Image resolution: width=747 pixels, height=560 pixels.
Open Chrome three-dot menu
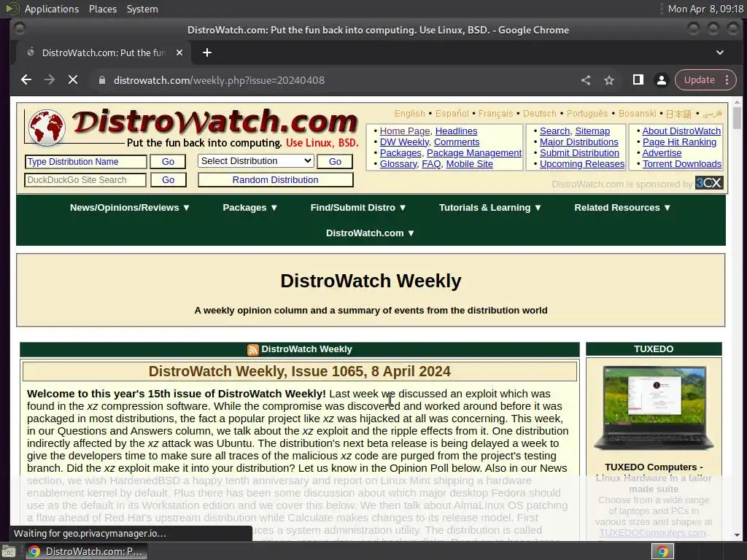727,80
